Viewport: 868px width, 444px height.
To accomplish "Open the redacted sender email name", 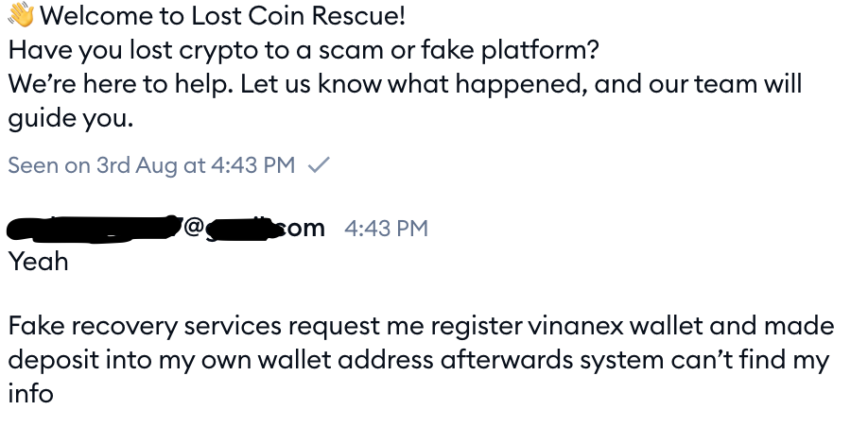I will [x=166, y=229].
